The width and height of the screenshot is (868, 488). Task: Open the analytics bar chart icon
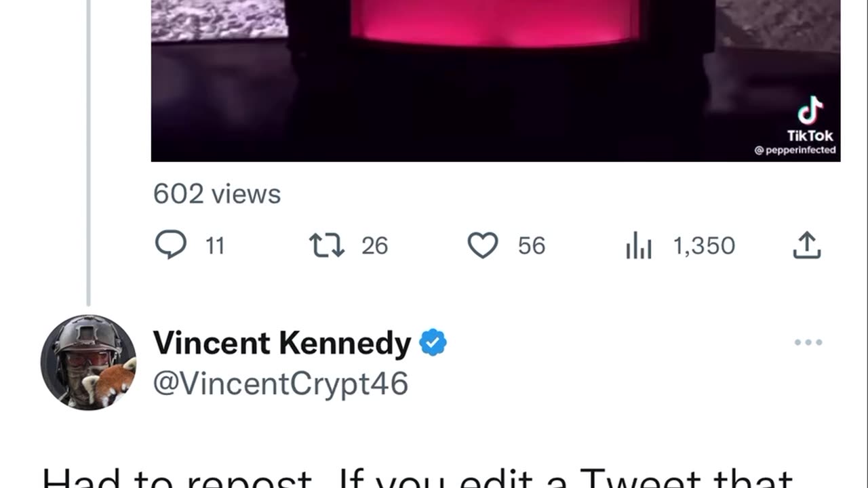638,246
